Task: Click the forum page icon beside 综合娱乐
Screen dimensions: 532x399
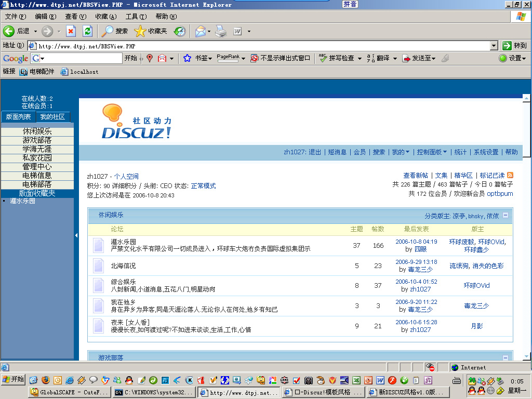Action: 98,285
